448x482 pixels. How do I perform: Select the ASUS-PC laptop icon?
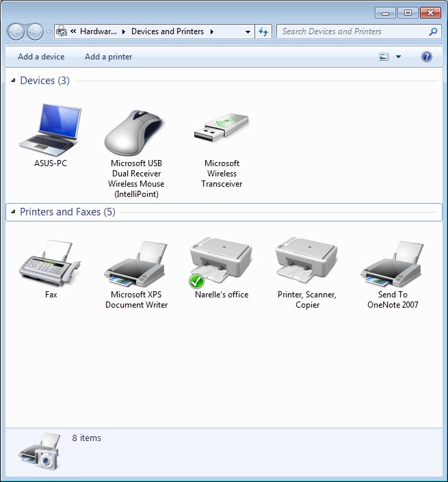click(50, 130)
